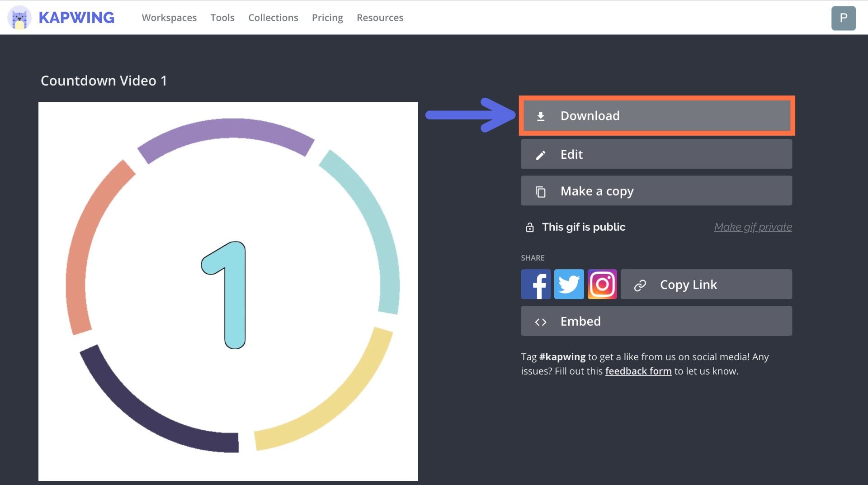The width and height of the screenshot is (868, 485).
Task: Open the Tools menu
Action: pos(222,18)
